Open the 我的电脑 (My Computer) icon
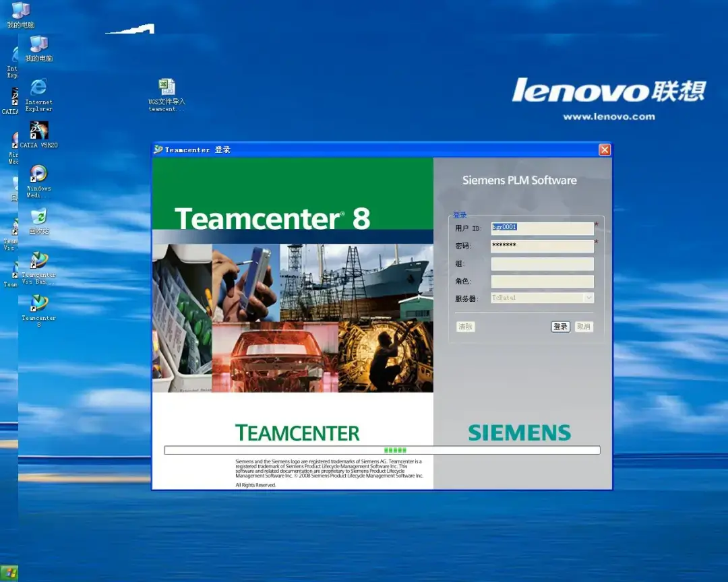Image resolution: width=728 pixels, height=582 pixels. tap(38, 48)
